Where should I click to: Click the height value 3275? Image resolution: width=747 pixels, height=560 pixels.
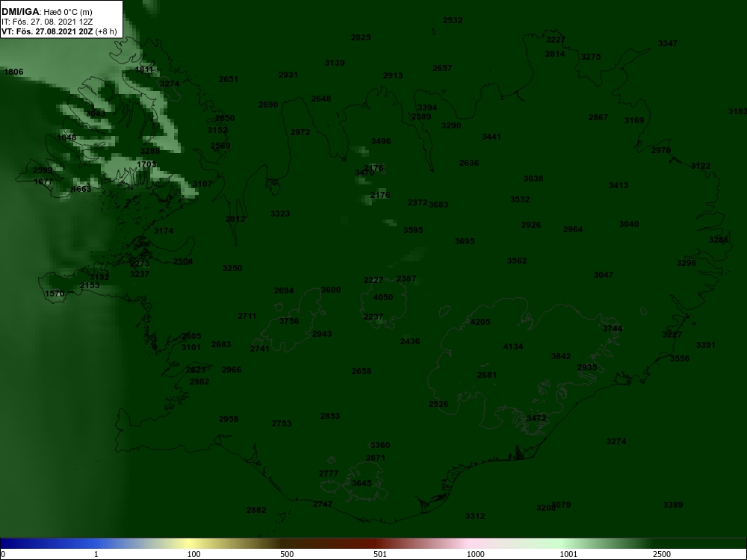coord(591,57)
